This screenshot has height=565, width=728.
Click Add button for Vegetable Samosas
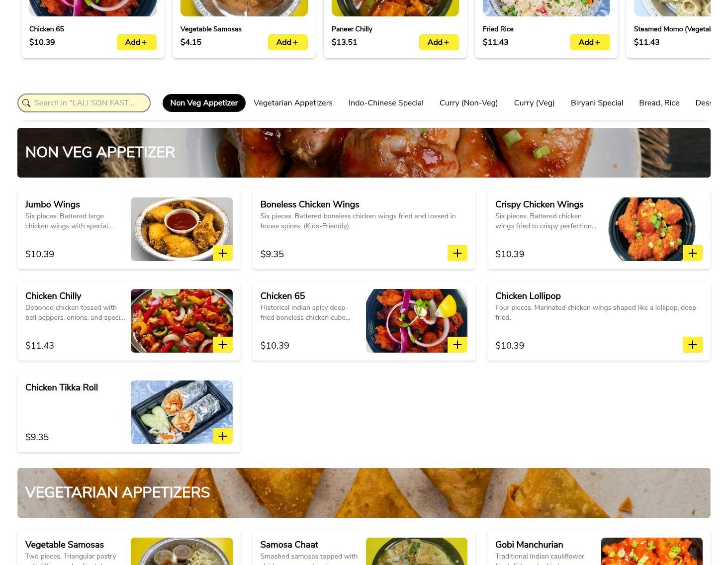pyautogui.click(x=288, y=42)
